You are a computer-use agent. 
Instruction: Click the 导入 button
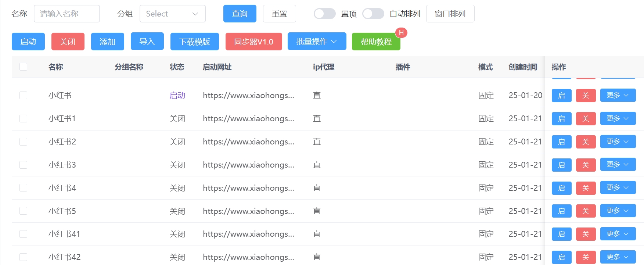click(x=147, y=41)
